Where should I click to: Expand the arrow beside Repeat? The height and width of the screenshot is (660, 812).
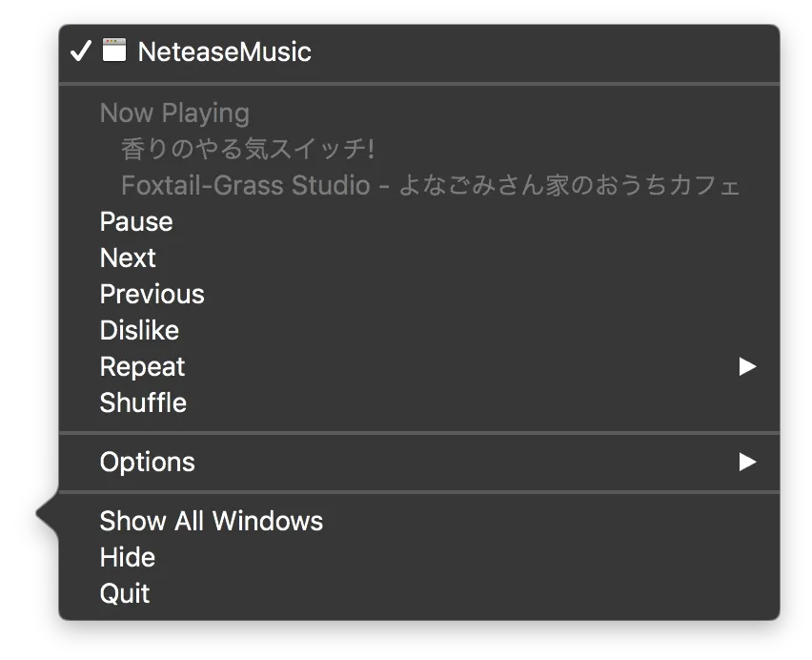tap(747, 367)
